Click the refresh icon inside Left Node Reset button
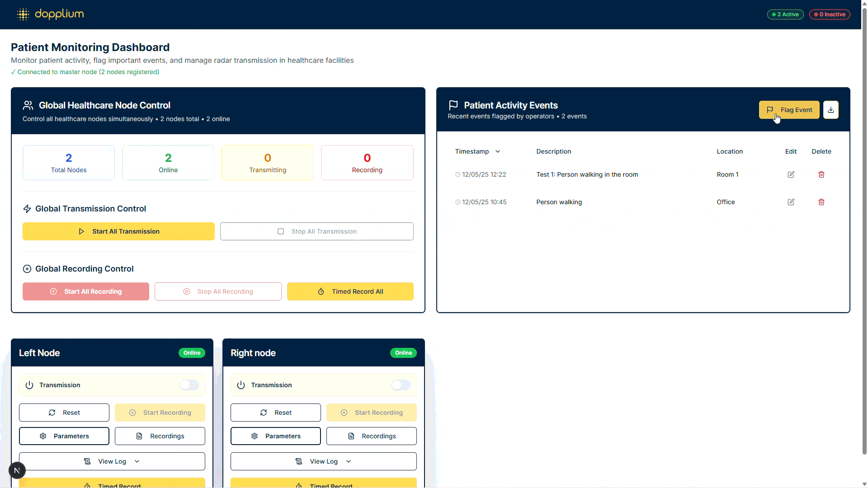Viewport: 868px width, 488px height. (51, 413)
